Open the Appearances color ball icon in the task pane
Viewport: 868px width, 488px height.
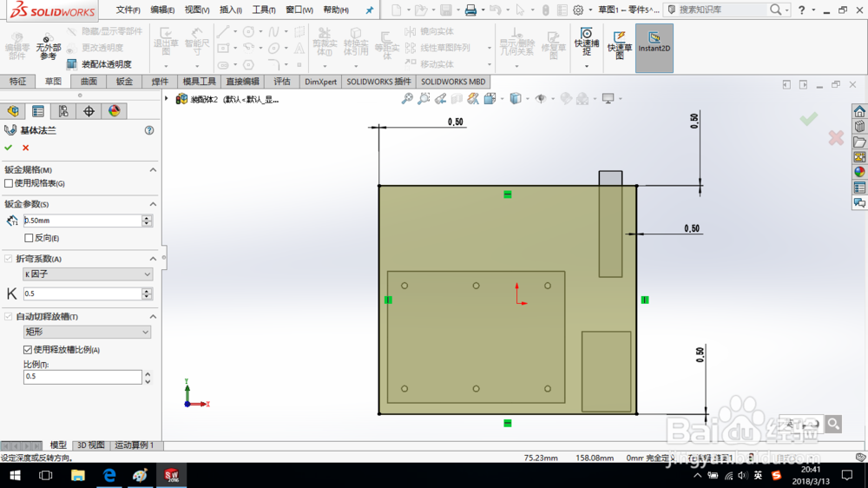coord(859,172)
